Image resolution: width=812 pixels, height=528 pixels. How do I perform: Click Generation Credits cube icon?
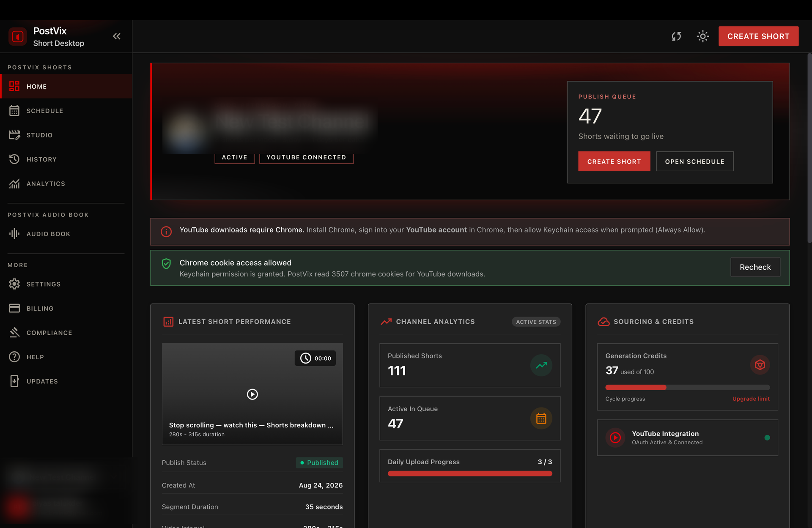(760, 364)
